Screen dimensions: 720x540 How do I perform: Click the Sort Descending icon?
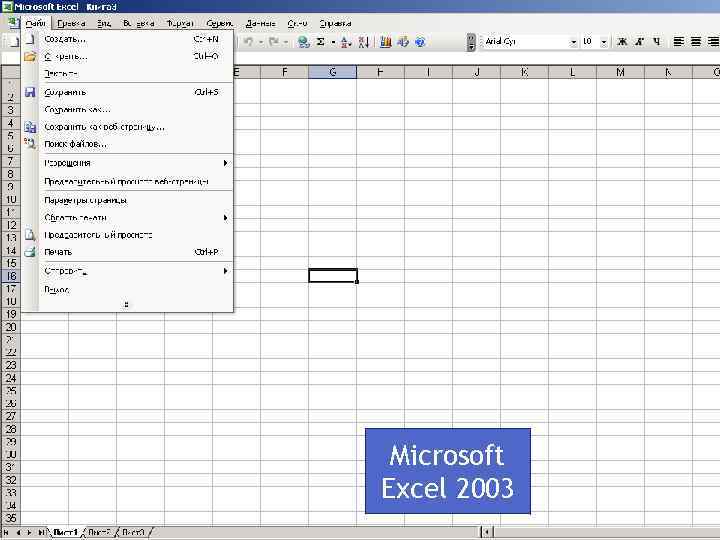364,42
